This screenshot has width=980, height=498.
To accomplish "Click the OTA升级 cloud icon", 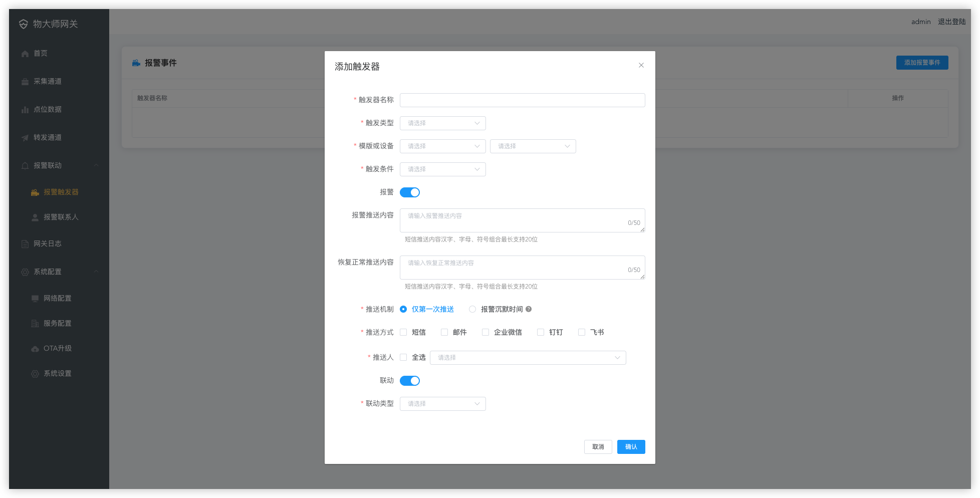I will 34,348.
